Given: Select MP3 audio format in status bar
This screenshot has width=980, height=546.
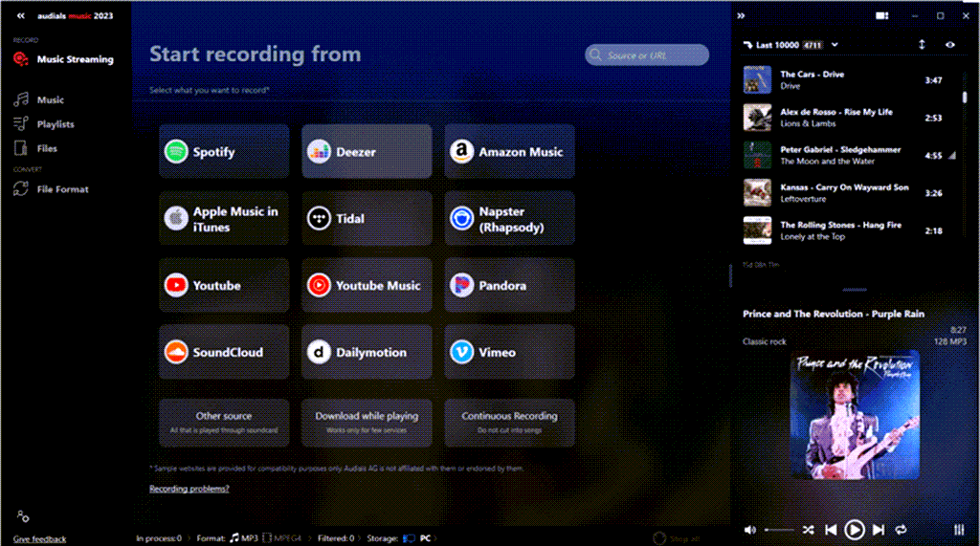Looking at the screenshot, I should point(244,538).
